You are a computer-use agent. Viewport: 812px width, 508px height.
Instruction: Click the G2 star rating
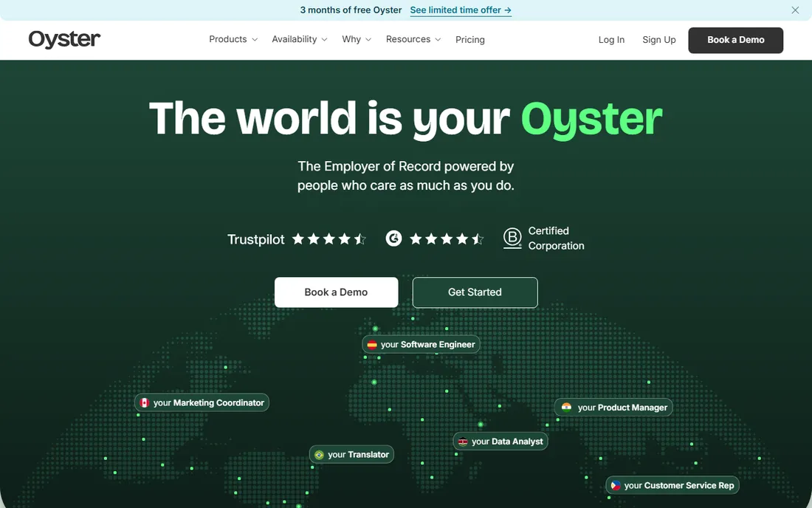(x=447, y=238)
